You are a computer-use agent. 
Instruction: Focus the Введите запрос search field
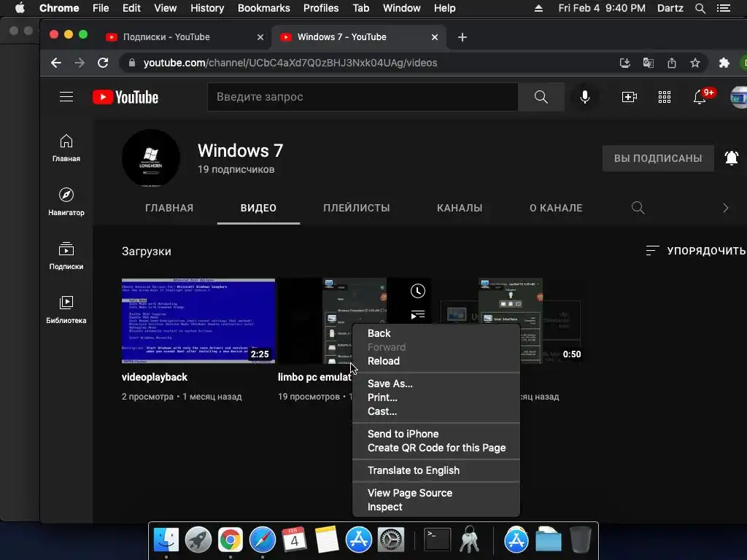[363, 97]
